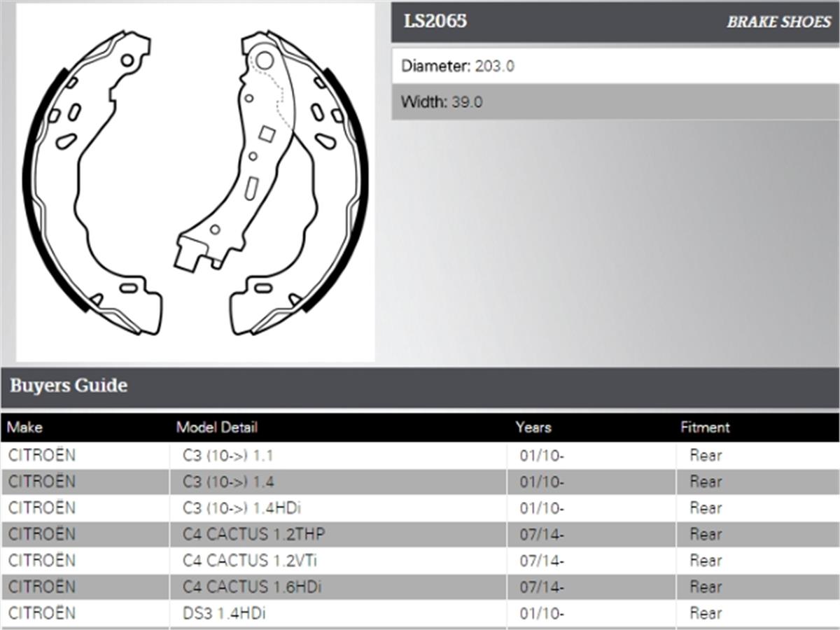This screenshot has height=630, width=840.
Task: Click the 07/14- year in C4 CACTUS 1.2THP row
Action: click(542, 534)
